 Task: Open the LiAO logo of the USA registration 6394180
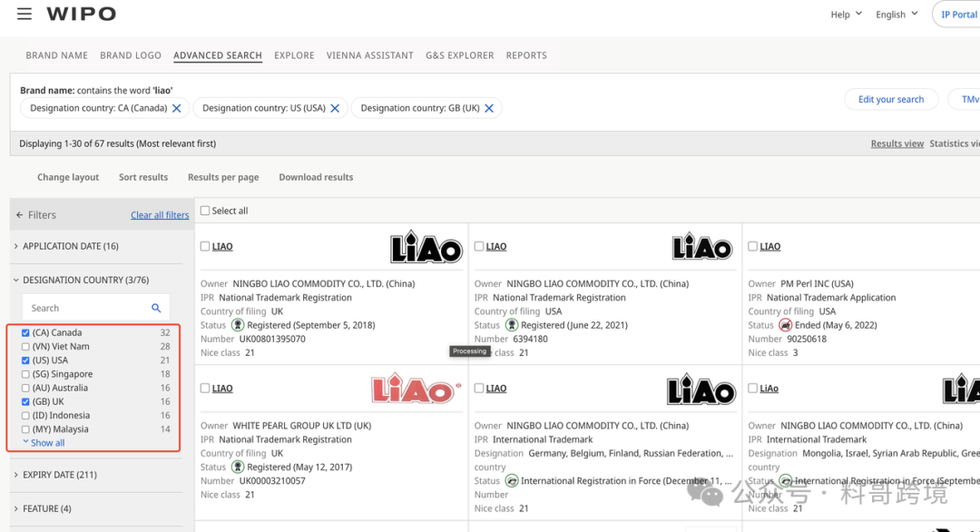(x=702, y=246)
